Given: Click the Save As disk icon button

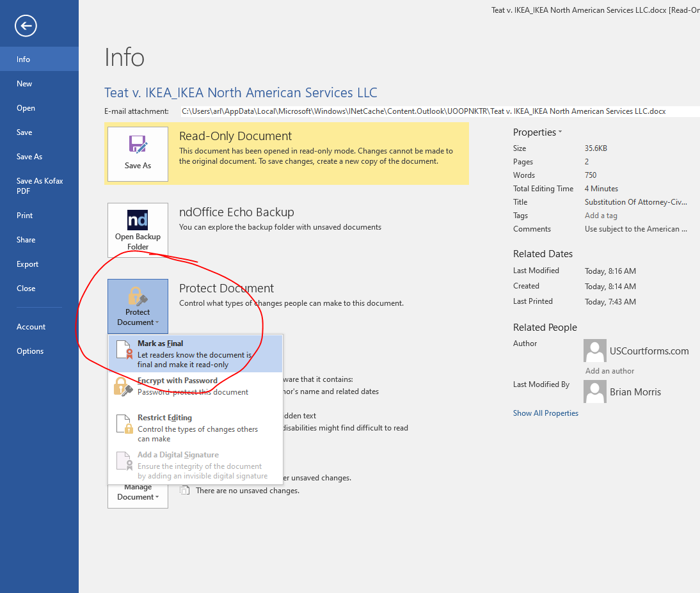Looking at the screenshot, I should (138, 154).
